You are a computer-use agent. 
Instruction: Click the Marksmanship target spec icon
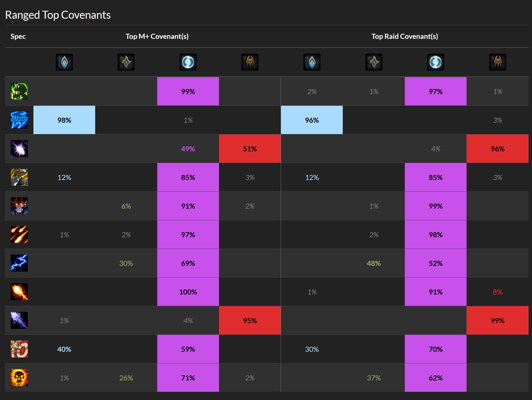click(x=19, y=349)
